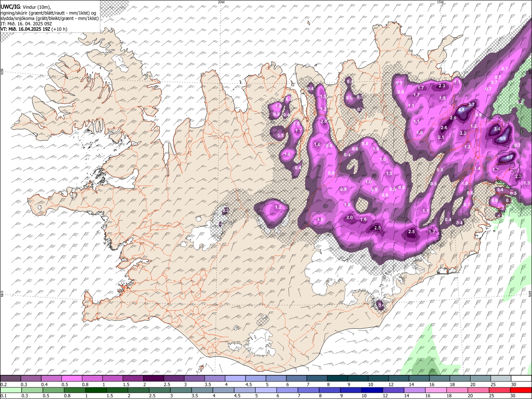Select the red bottom swatch after 30
This screenshot has width=532, height=399.
pyautogui.click(x=520, y=390)
